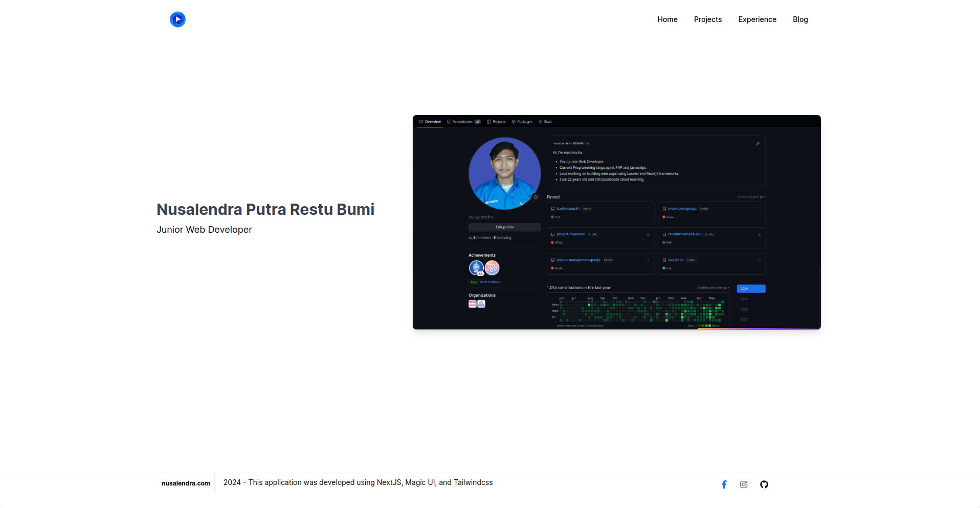Navigate to the Experience section
Image resolution: width=980 pixels, height=508 pixels.
coord(757,19)
